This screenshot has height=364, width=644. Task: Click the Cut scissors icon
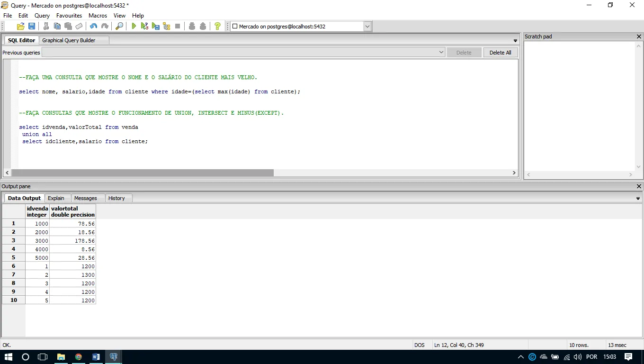tap(46, 27)
